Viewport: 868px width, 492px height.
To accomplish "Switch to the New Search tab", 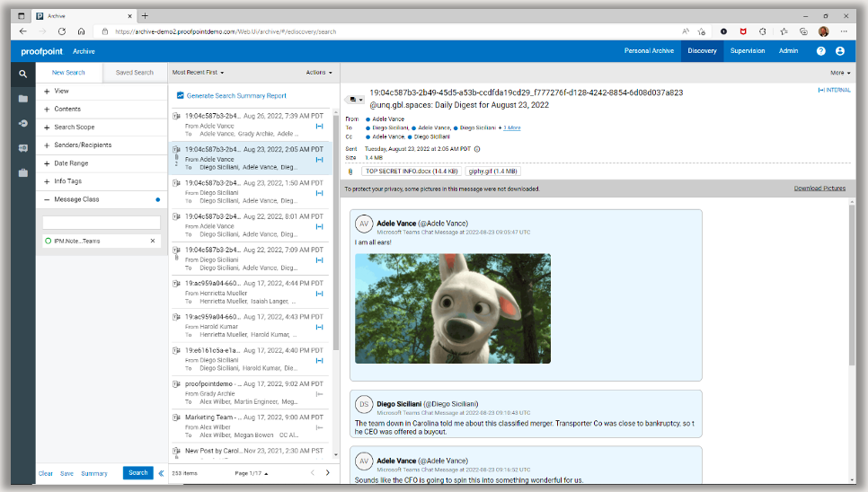I will (68, 73).
